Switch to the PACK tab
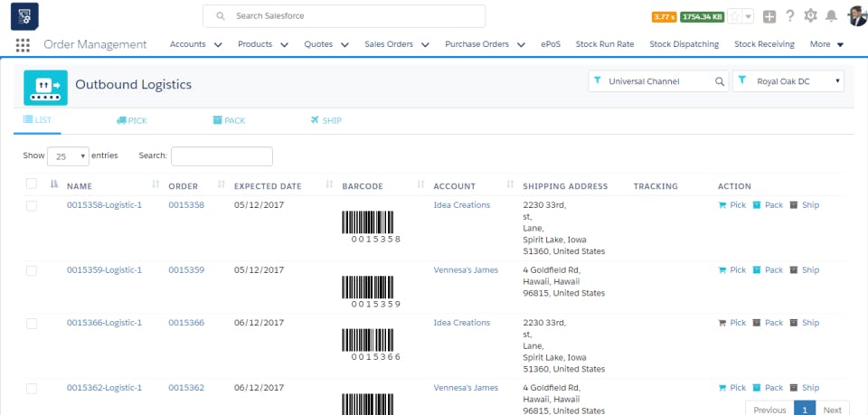Screen dimensions: 868x415 click(x=229, y=120)
